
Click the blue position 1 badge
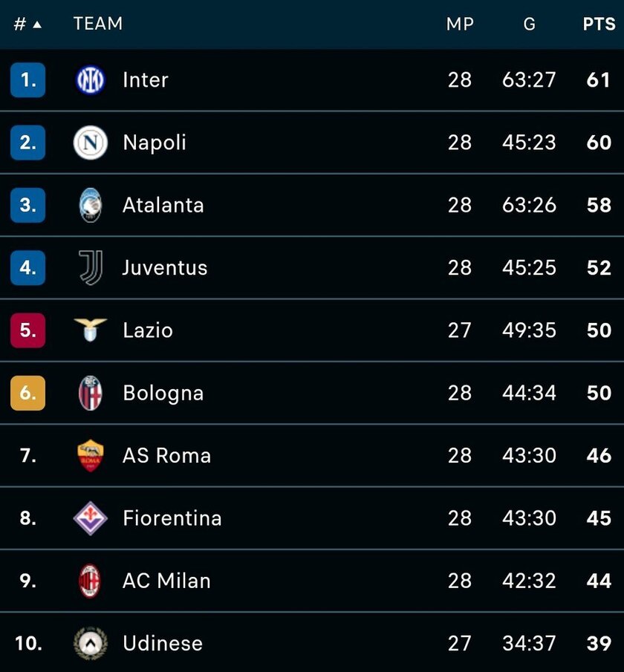pos(28,80)
